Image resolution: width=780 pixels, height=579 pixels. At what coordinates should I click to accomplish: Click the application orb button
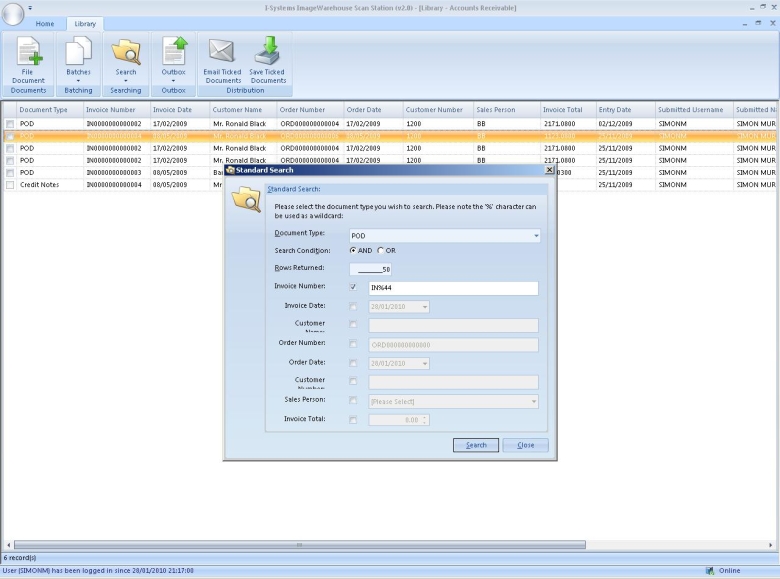point(12,13)
